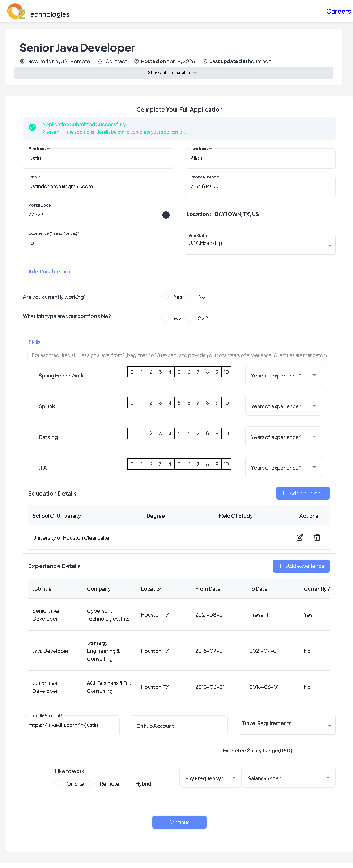Select Yes for currently working
Screen dimensions: 353x868
[165, 297]
